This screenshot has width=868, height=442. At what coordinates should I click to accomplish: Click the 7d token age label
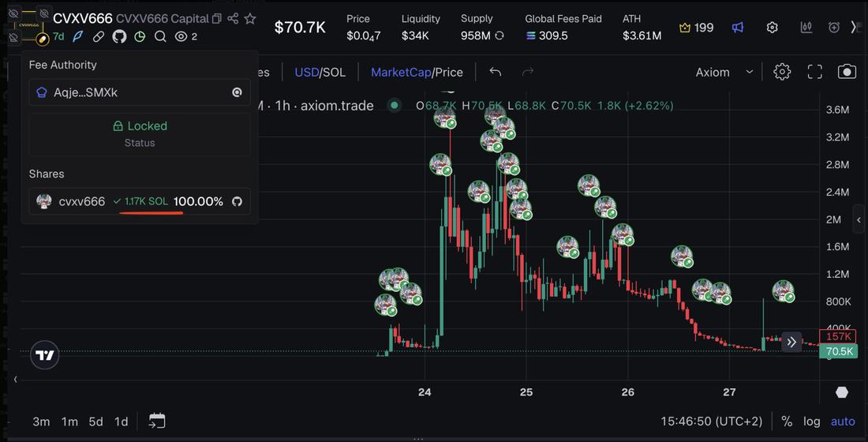pos(58,36)
